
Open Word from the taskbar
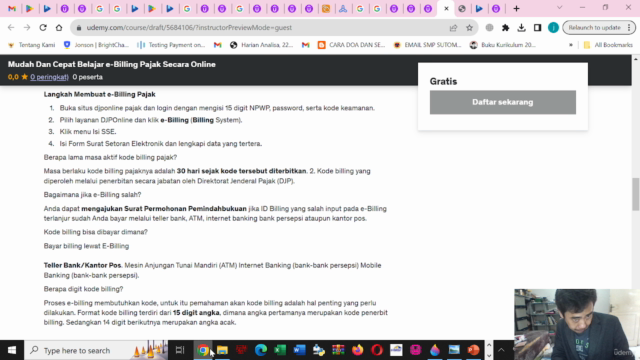tap(299, 350)
